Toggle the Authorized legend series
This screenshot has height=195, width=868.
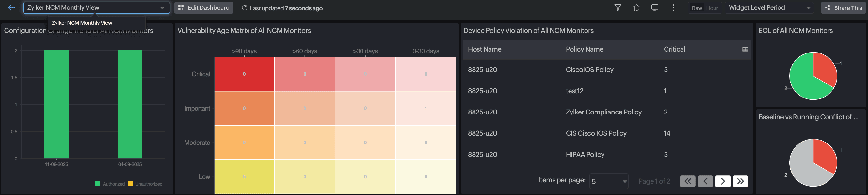click(110, 184)
